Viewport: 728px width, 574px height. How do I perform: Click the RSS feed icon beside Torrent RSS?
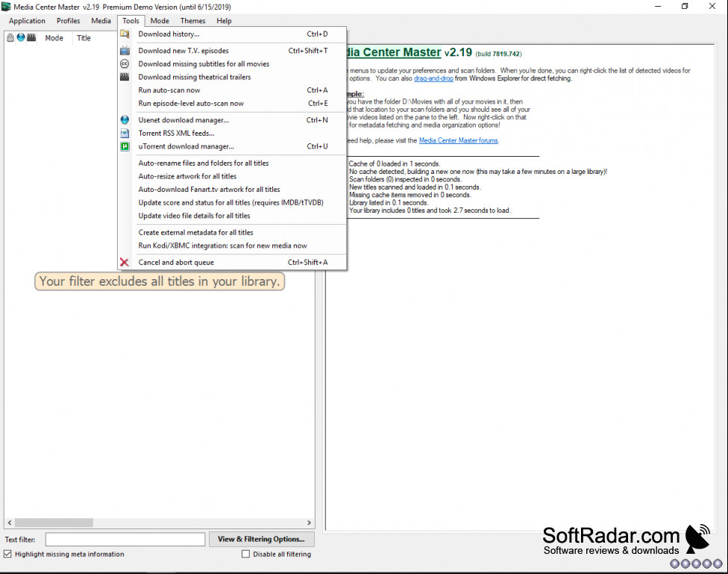coord(125,133)
